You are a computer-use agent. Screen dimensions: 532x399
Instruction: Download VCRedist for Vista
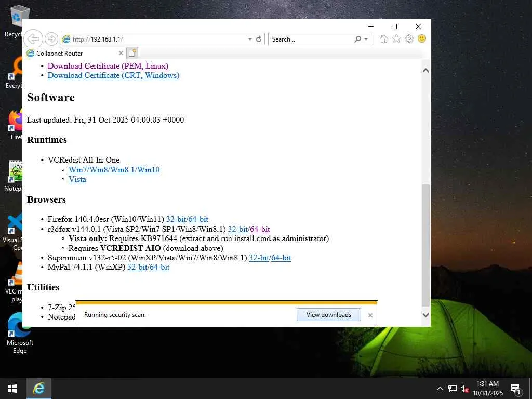77,179
